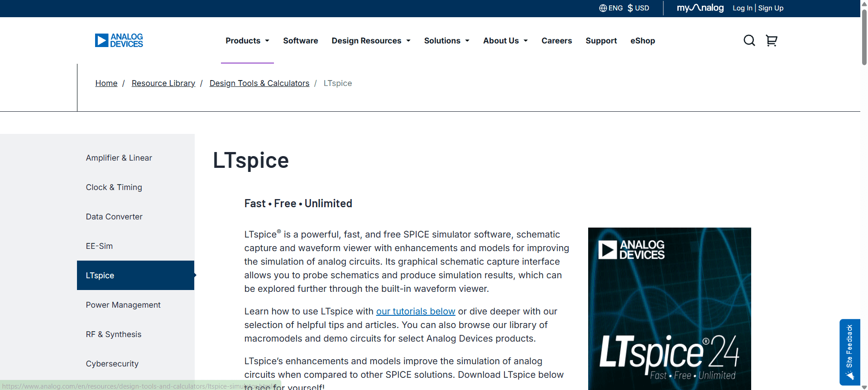Viewport: 868px width, 390px height.
Task: Open the About Us dropdown
Action: (505, 41)
